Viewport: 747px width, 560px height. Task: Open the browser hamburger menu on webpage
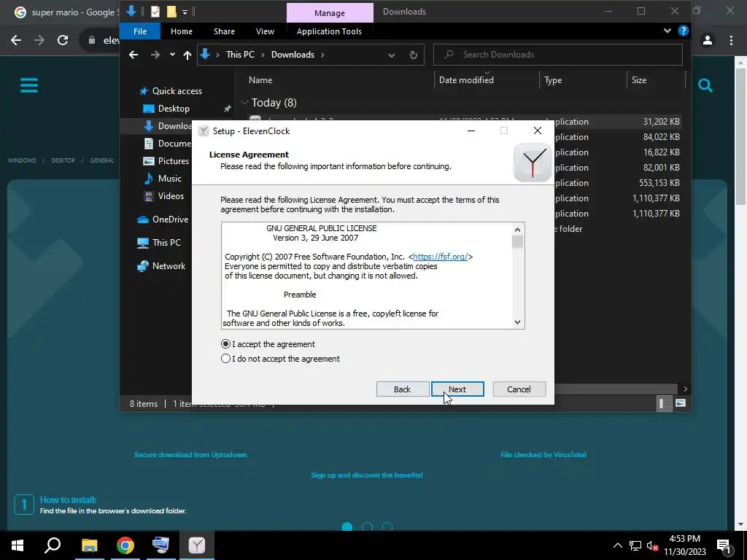point(29,86)
